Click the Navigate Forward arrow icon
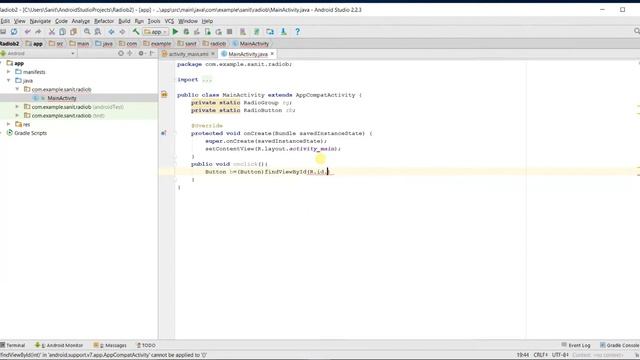 pos(122,31)
